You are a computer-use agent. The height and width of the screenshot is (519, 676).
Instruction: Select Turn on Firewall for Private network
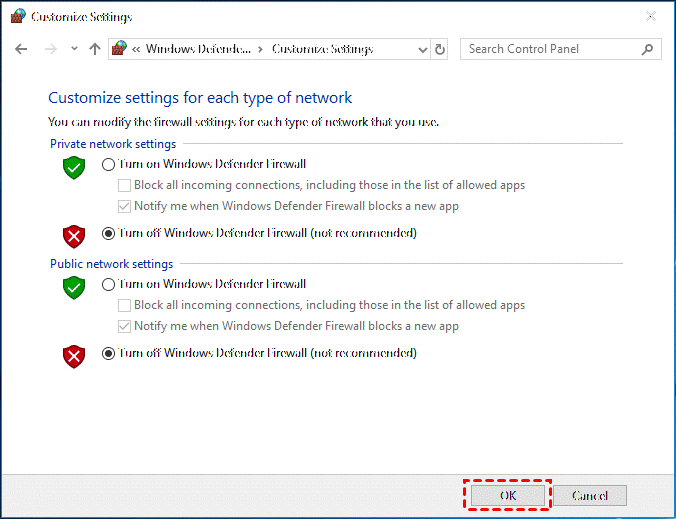point(109,164)
